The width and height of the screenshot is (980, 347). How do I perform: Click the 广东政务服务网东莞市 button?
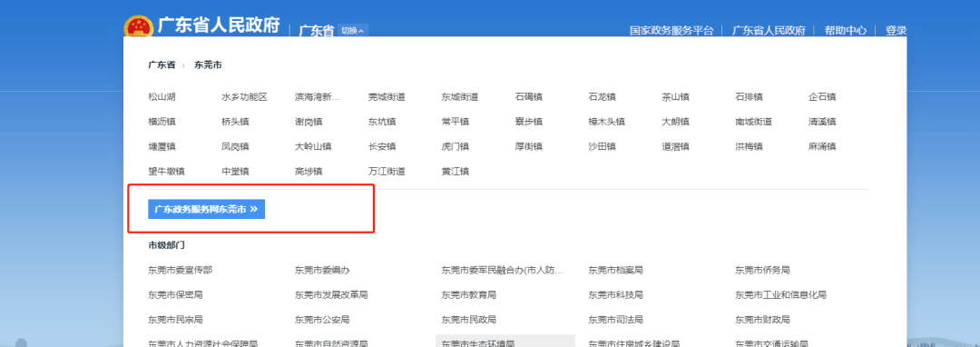pos(206,210)
